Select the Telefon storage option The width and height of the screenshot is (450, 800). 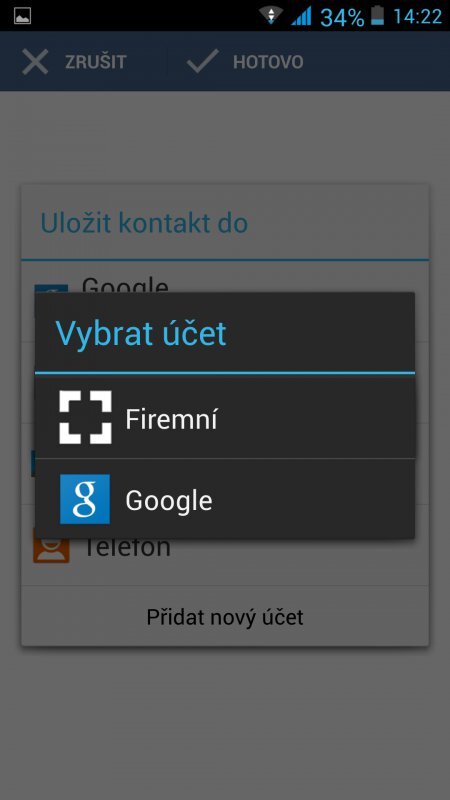coord(225,561)
